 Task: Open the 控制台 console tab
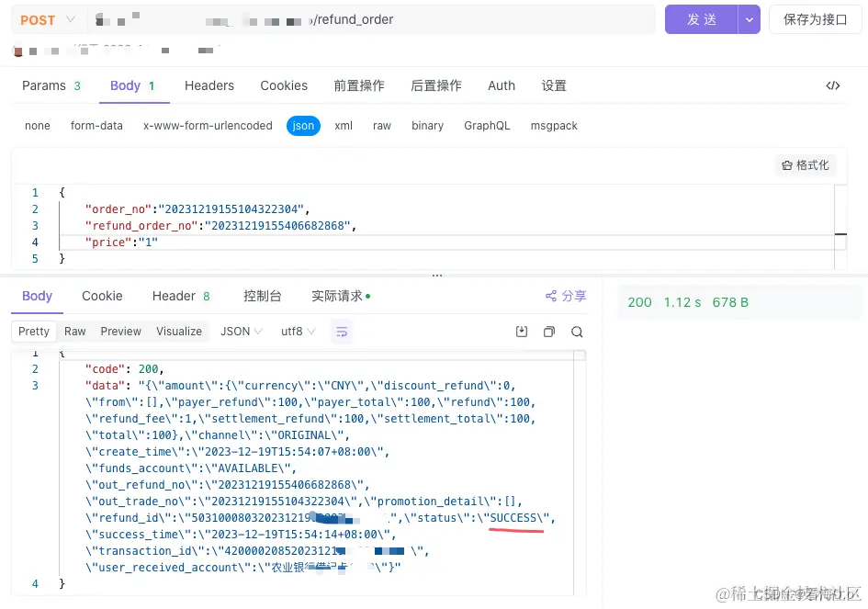pyautogui.click(x=263, y=296)
